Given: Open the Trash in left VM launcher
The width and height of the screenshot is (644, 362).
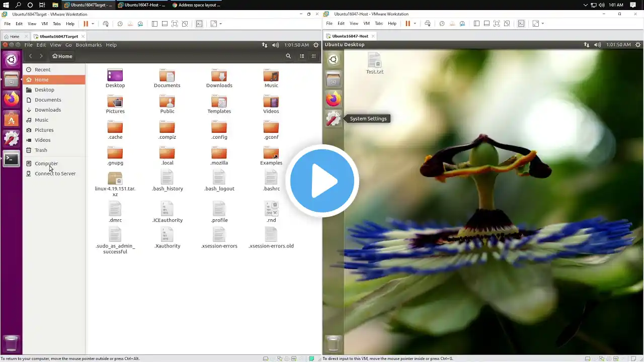Looking at the screenshot, I should coord(12,343).
